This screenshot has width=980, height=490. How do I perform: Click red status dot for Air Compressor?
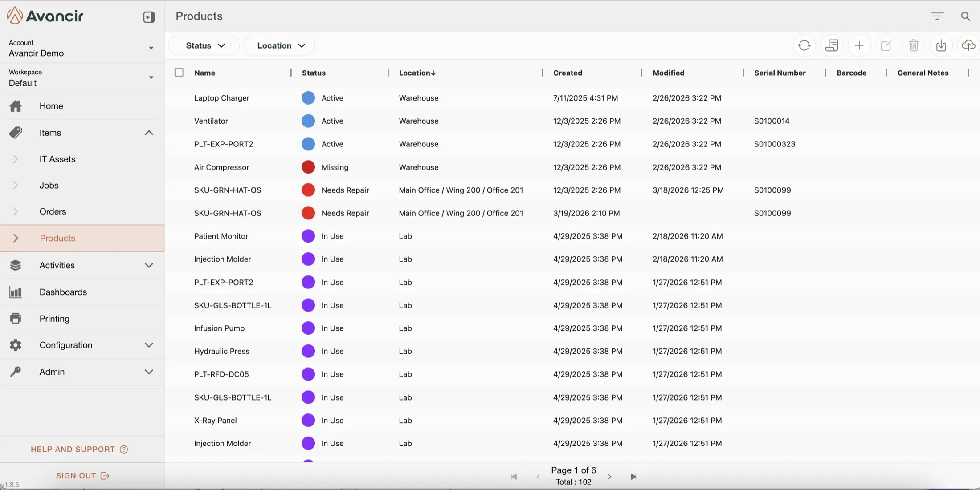coord(308,167)
